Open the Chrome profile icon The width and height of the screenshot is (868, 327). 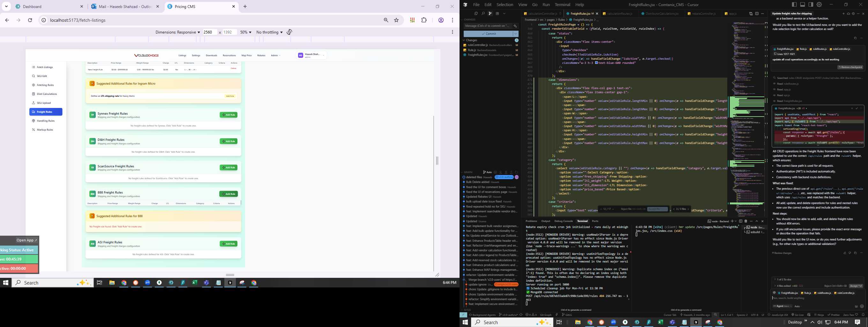tap(441, 20)
